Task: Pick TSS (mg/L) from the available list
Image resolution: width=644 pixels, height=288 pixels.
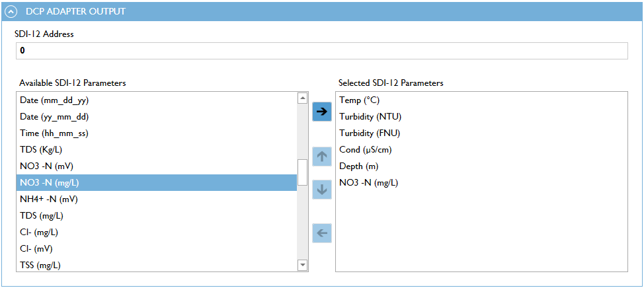Action: [x=40, y=266]
